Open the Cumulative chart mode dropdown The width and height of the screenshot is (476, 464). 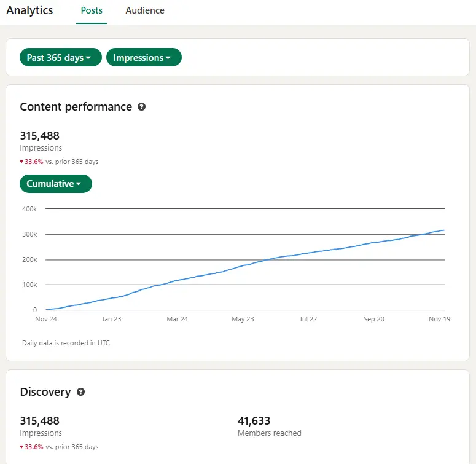[x=55, y=184]
